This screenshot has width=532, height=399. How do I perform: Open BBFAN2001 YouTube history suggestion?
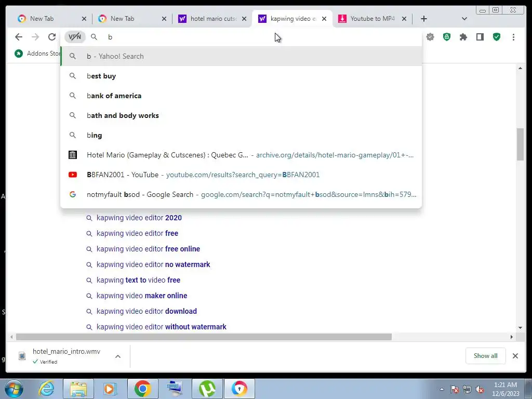241,175
